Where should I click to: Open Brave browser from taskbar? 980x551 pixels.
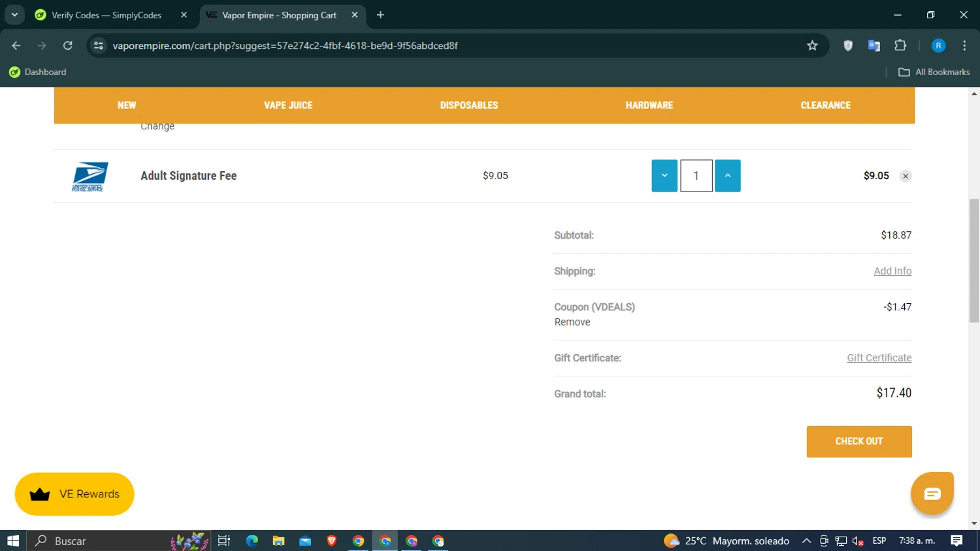pos(332,541)
